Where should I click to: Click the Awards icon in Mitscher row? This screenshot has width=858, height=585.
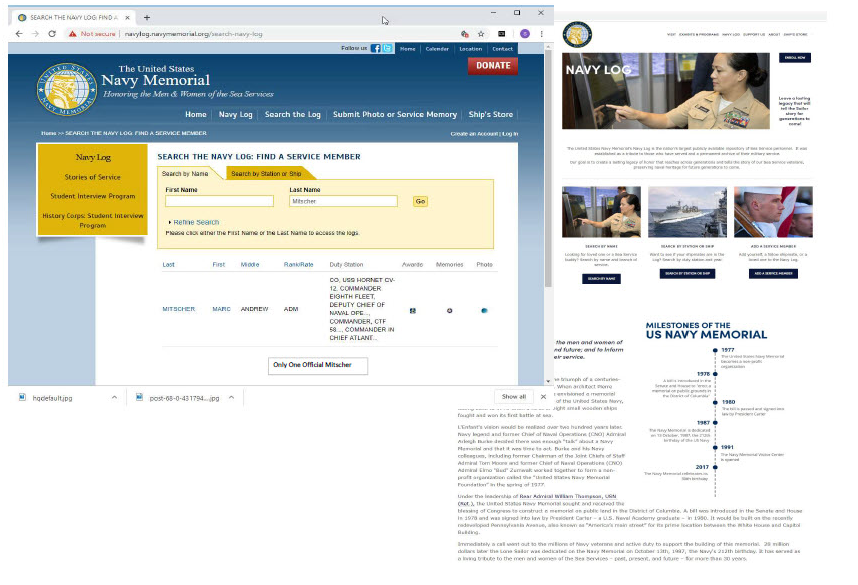(x=413, y=311)
